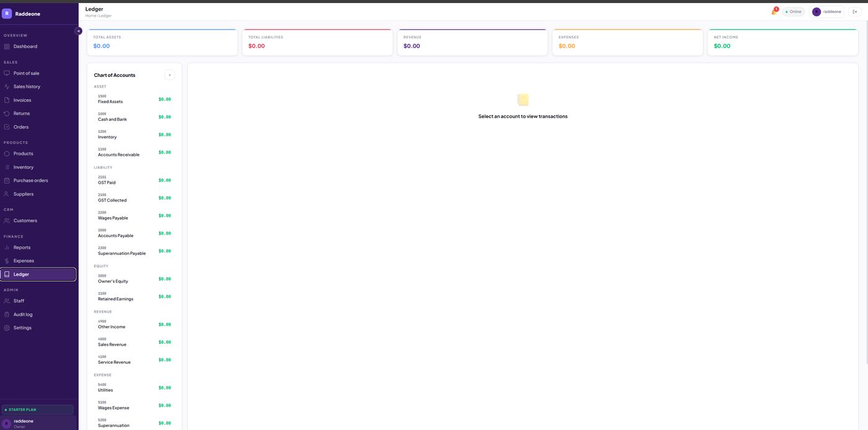Click the Orders checklist icon

[x=7, y=127]
